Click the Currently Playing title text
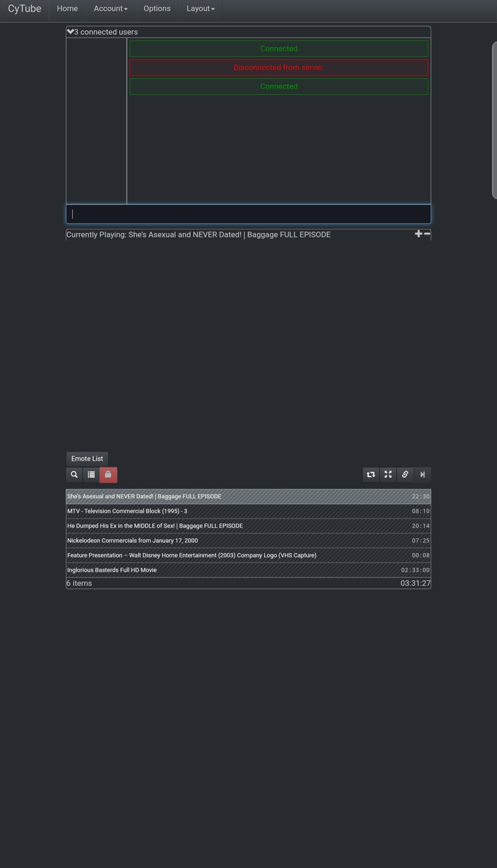The image size is (497, 868). (198, 234)
